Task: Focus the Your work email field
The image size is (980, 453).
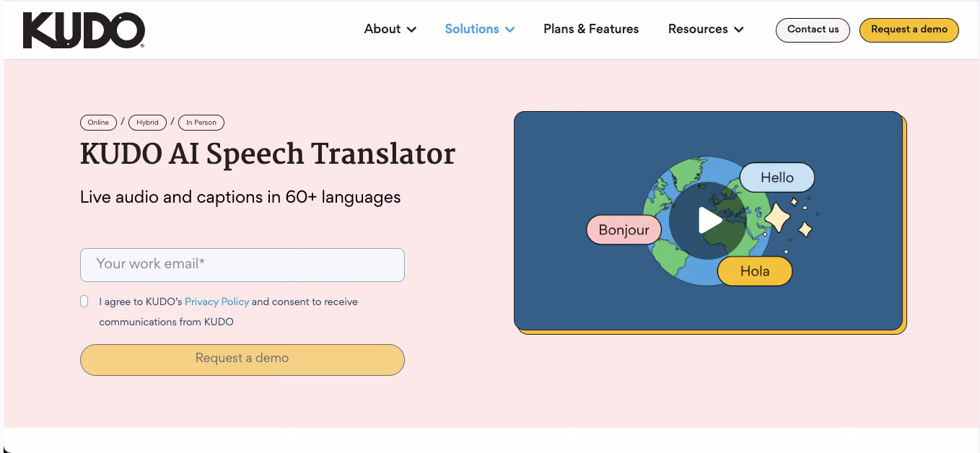Action: click(242, 265)
